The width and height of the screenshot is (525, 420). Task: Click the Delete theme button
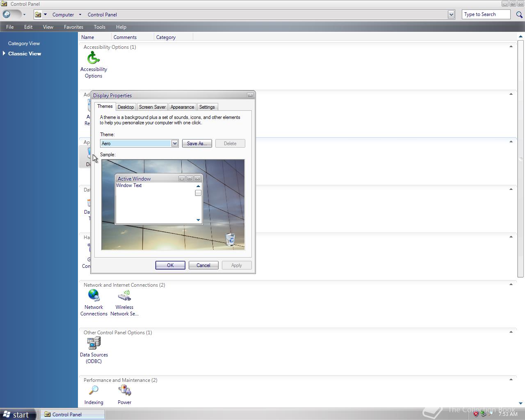(x=230, y=144)
